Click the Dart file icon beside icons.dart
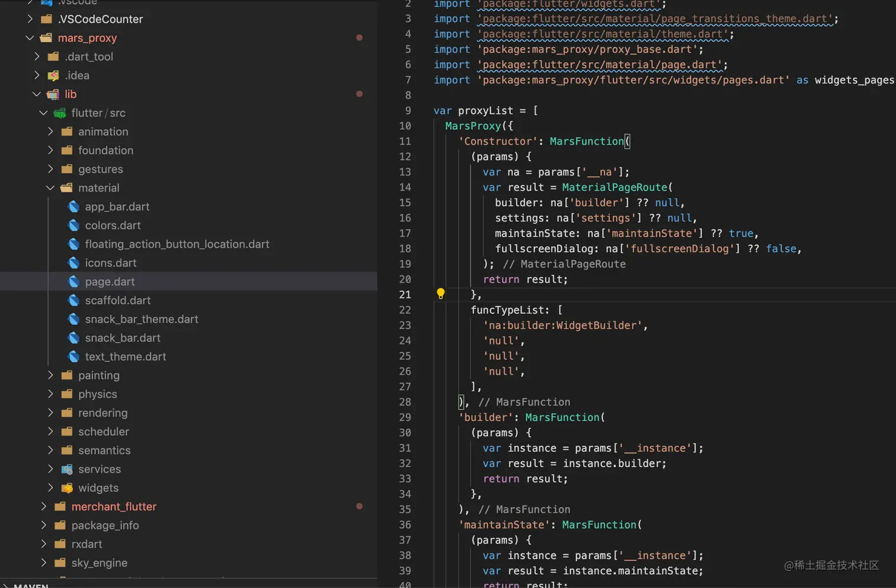The height and width of the screenshot is (588, 896). pyautogui.click(x=73, y=263)
